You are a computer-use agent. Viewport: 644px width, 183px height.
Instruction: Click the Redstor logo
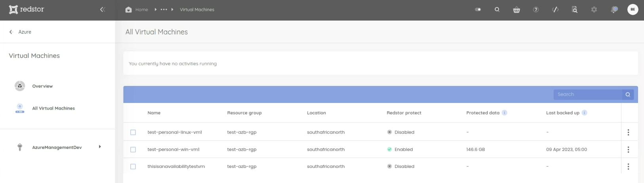tap(27, 9)
